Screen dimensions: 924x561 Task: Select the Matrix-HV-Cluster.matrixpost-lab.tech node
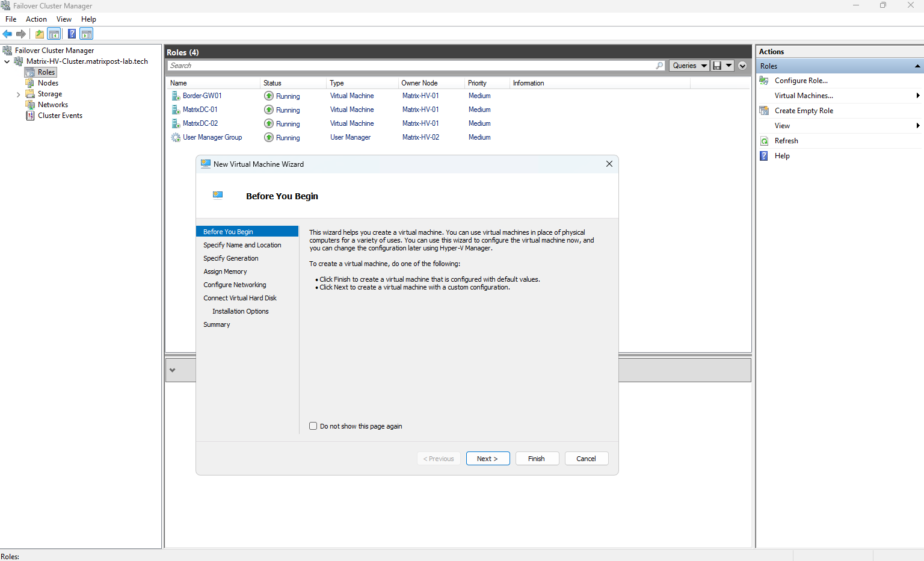[x=87, y=61]
